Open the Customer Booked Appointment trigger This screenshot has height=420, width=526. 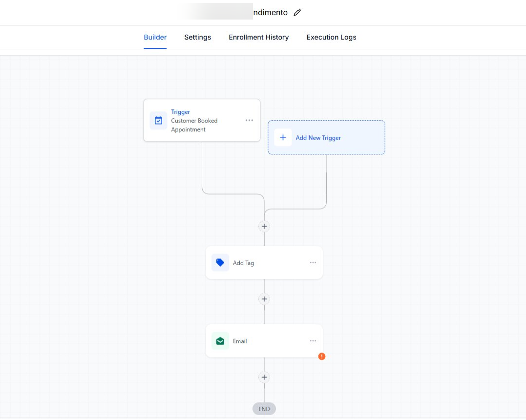(x=194, y=125)
